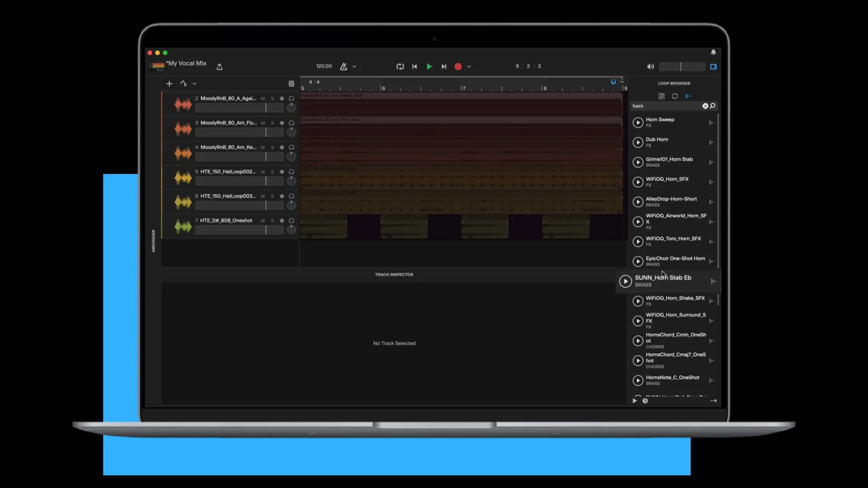Open the ARRANGER side tab
Screen dimensions: 868x488
[x=153, y=241]
